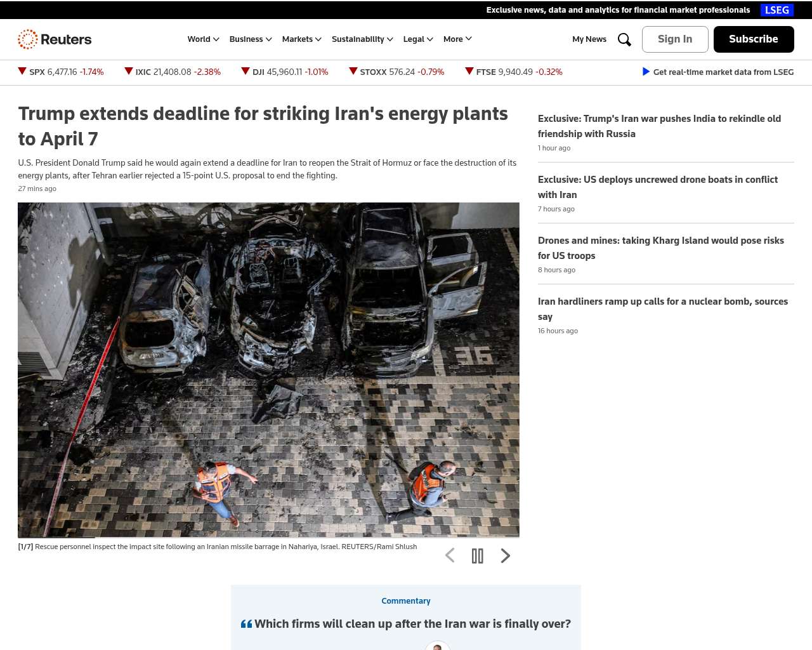The image size is (812, 650).
Task: Open the Sustainability menu
Action: click(x=362, y=39)
